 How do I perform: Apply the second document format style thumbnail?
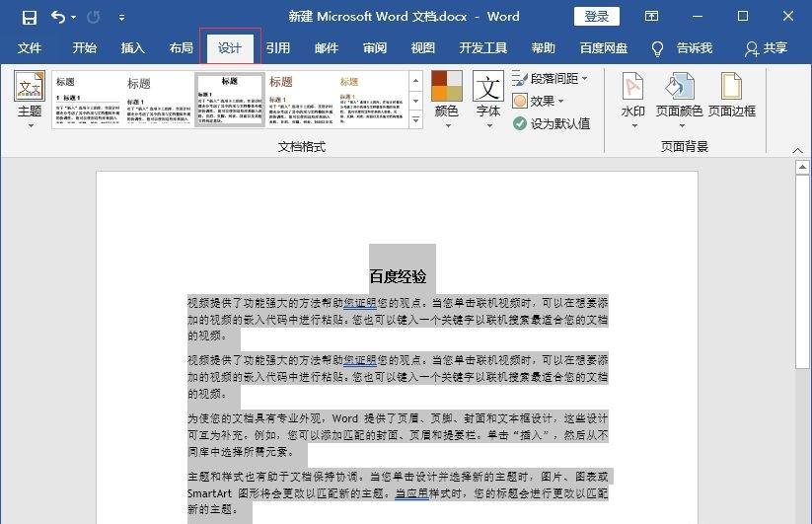click(x=159, y=100)
